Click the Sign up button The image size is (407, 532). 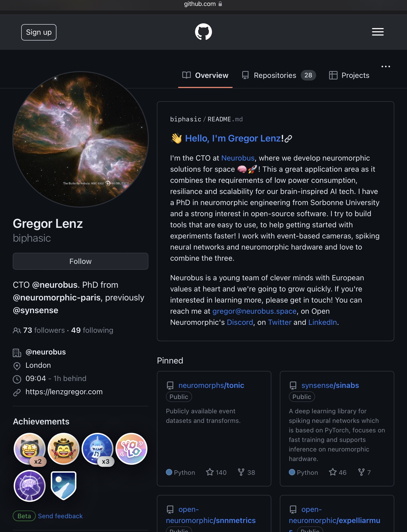pyautogui.click(x=39, y=32)
